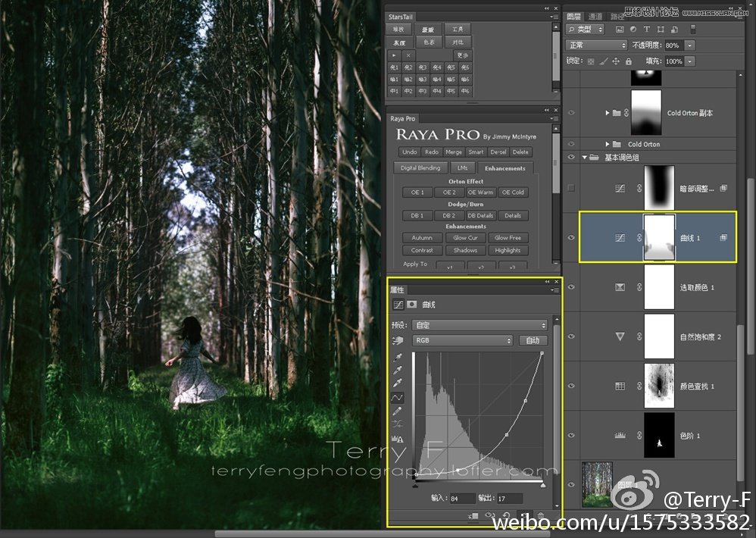Open the RGB channel dropdown

click(x=462, y=340)
